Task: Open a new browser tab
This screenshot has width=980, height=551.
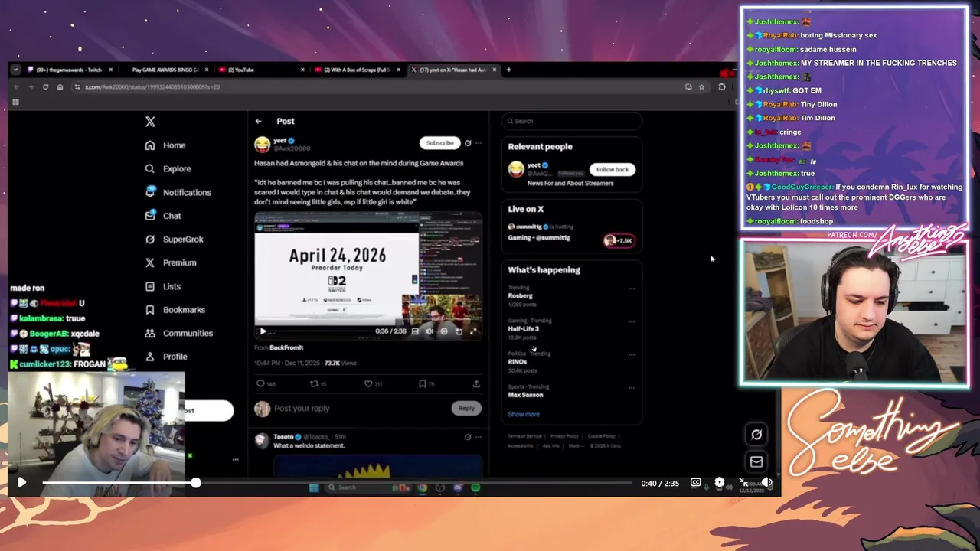Action: coord(509,70)
